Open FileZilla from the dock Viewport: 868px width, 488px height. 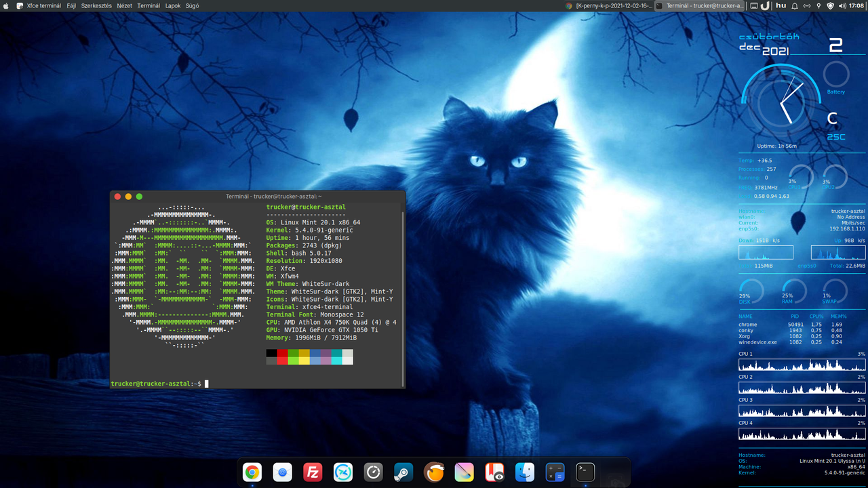pyautogui.click(x=313, y=472)
